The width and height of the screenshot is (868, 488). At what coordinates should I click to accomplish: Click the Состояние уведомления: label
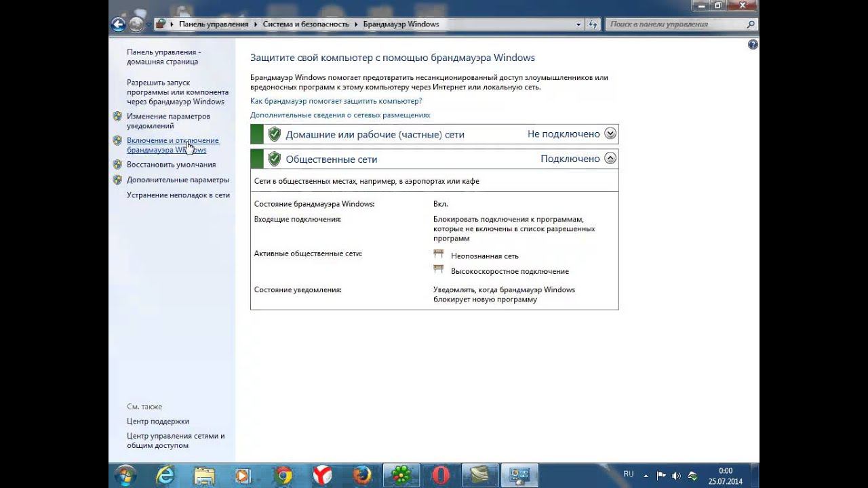pyautogui.click(x=297, y=289)
